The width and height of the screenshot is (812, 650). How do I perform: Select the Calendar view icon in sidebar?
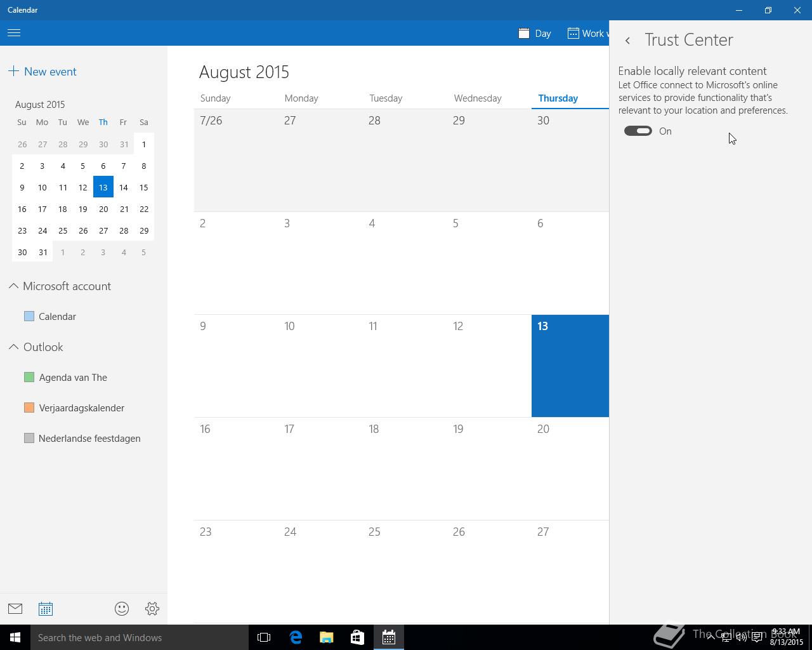pos(46,609)
